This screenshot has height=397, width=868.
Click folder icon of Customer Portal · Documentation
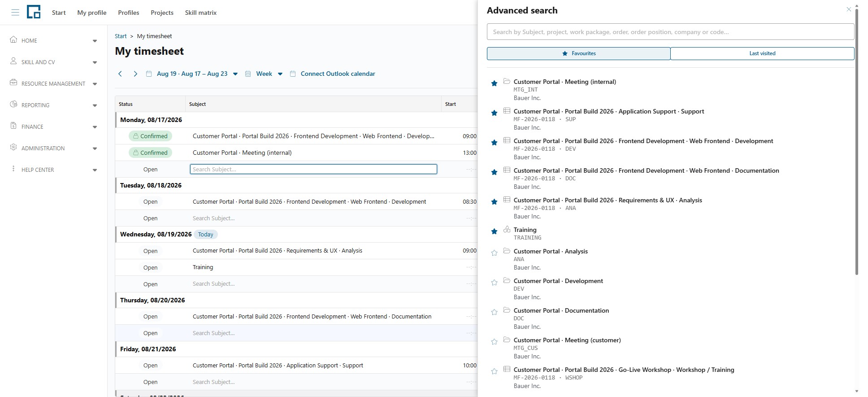[507, 310]
